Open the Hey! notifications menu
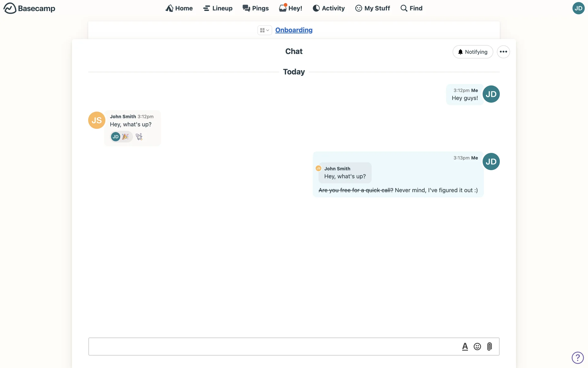This screenshot has height=368, width=588. point(291,8)
